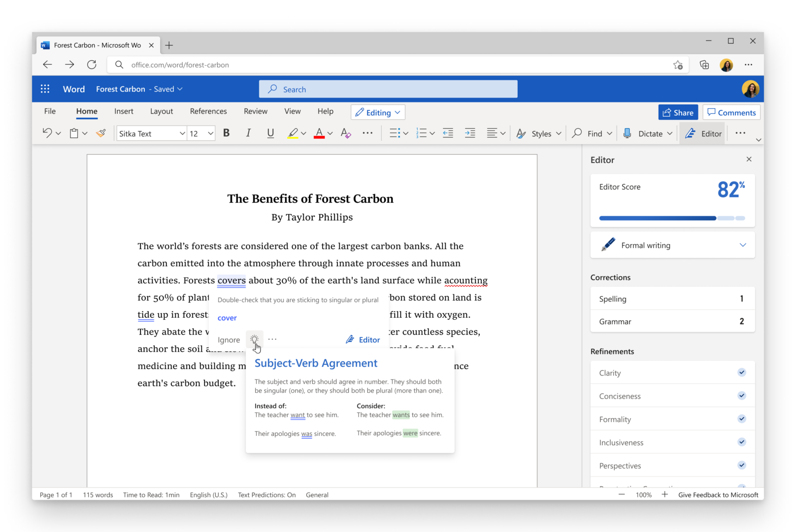Image resolution: width=796 pixels, height=532 pixels.
Task: Select the Format Painter
Action: pos(101,133)
